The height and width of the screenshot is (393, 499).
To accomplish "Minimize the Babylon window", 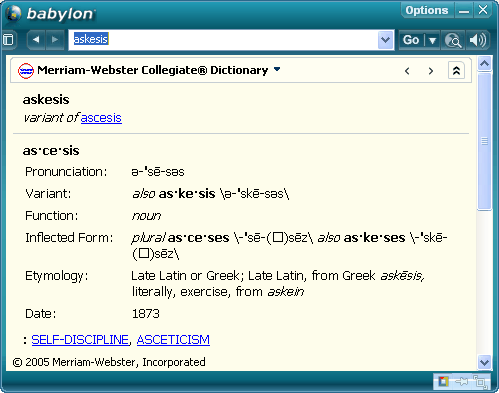I will pos(464,10).
